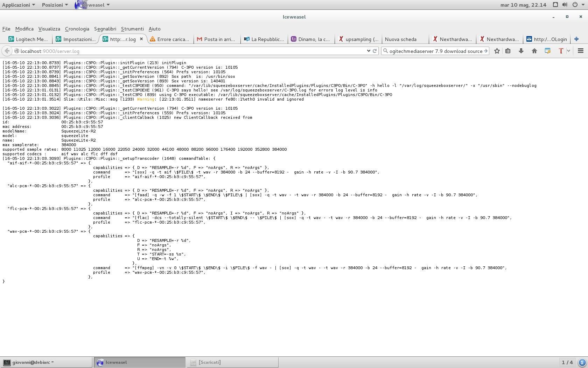Open the Segnalibri menu
588x368 pixels.
[x=105, y=29]
